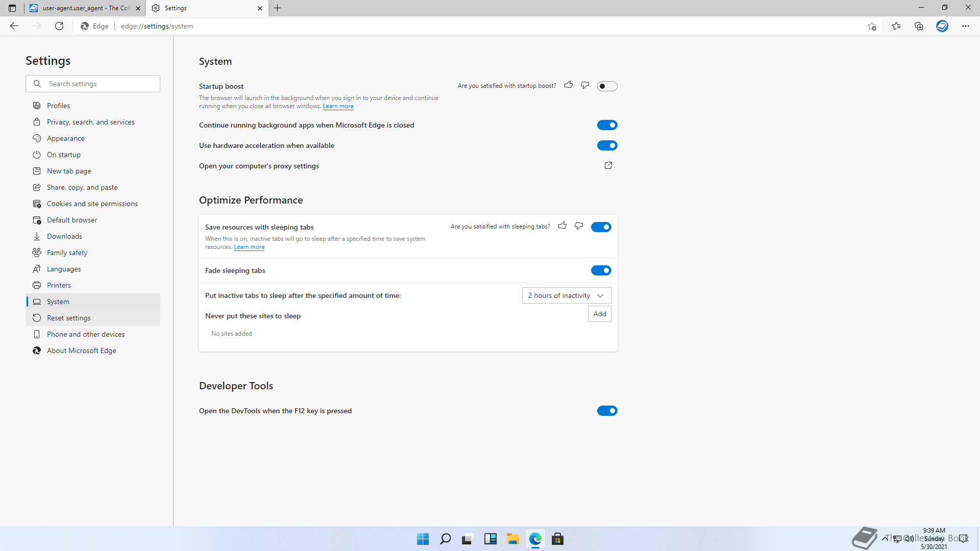This screenshot has height=551, width=980.
Task: Disable hardware acceleration toggle
Action: coord(607,145)
